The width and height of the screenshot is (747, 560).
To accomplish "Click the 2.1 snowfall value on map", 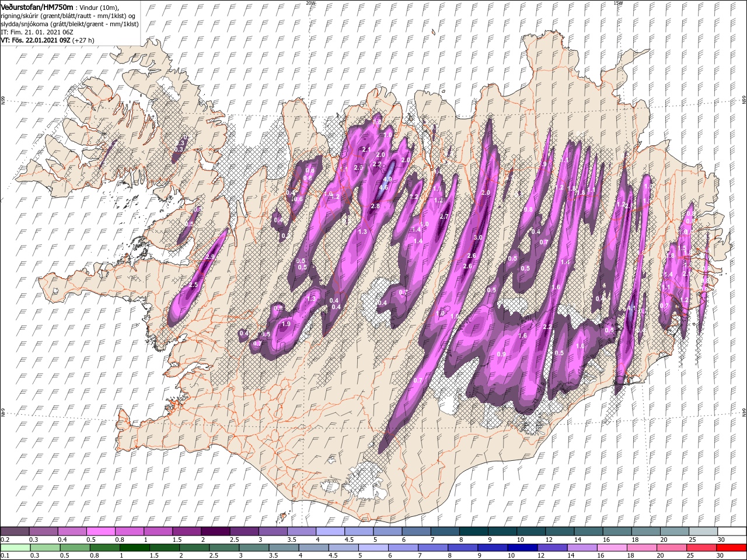I will pos(366,150).
